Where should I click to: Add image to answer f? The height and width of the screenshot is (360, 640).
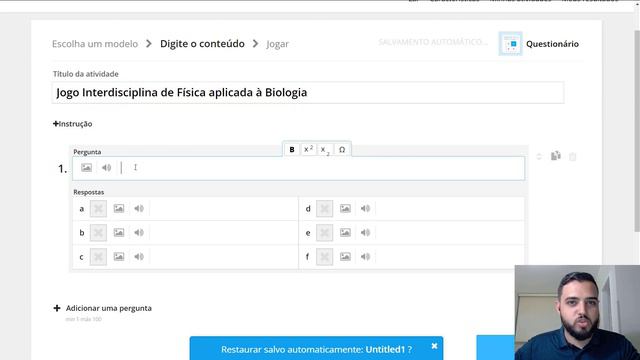point(345,257)
